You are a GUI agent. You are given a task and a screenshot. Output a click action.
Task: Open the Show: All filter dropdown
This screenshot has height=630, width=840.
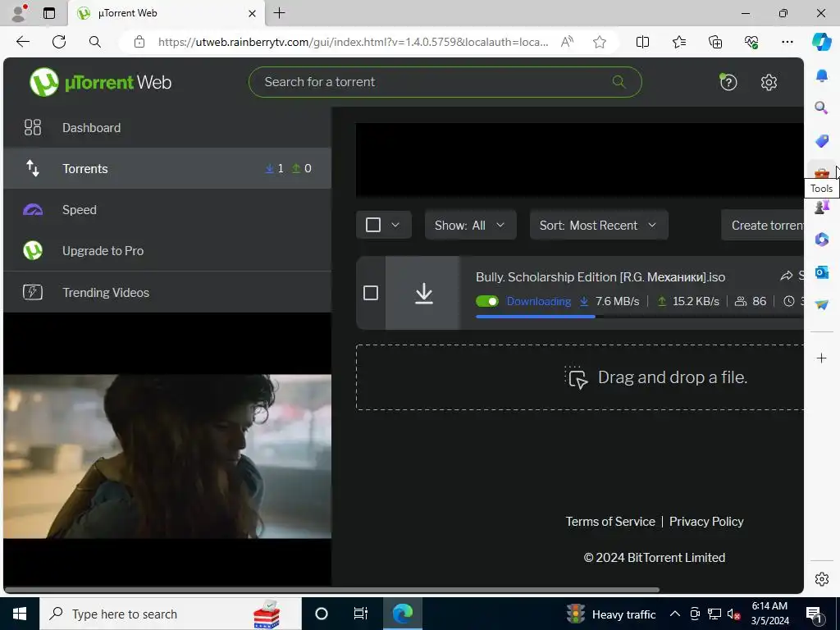coord(470,225)
